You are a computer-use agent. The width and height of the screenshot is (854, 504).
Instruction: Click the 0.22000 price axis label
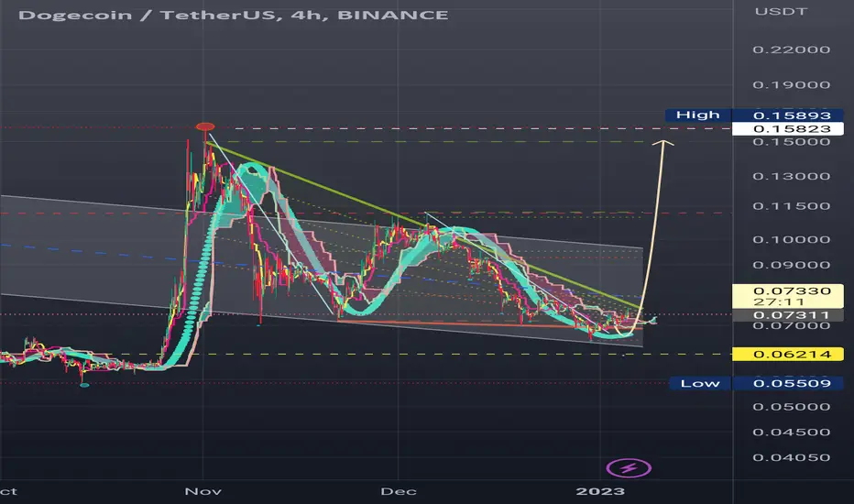pos(792,49)
